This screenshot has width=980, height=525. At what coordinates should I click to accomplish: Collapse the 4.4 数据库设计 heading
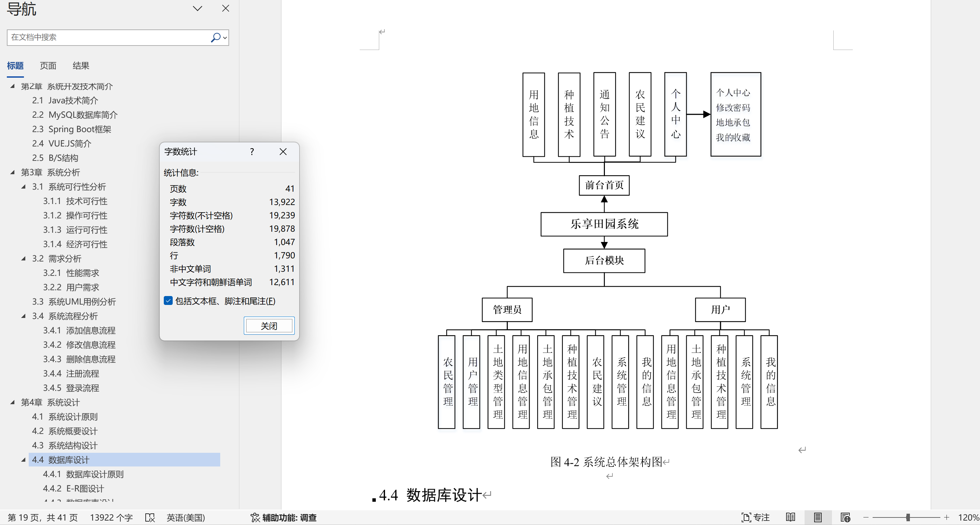(x=24, y=460)
